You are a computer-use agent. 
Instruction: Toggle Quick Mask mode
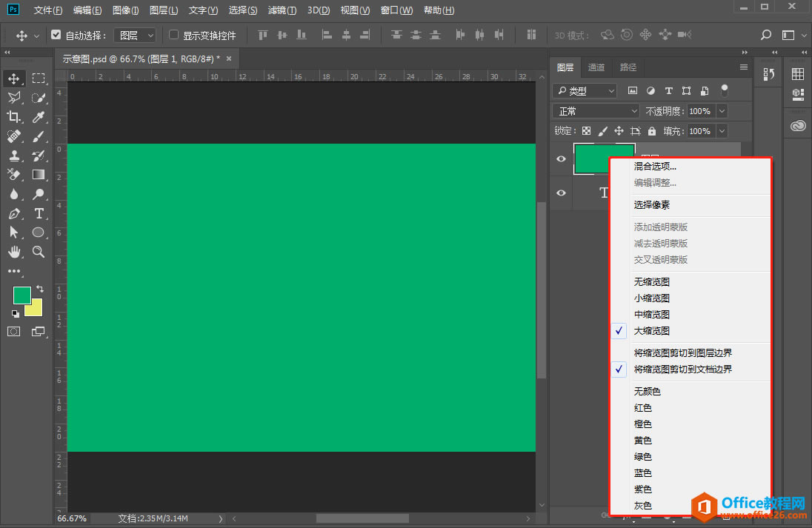[14, 332]
